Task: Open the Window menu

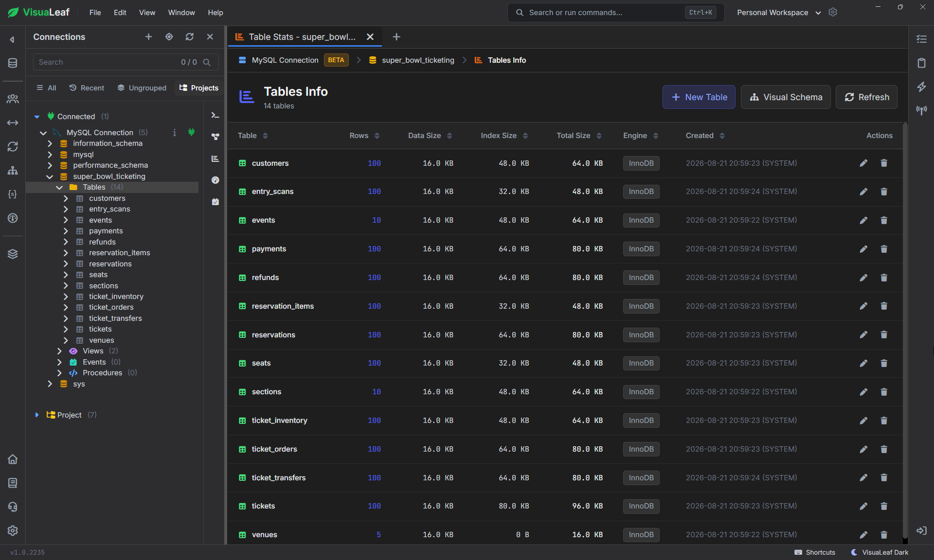Action: 181,13
